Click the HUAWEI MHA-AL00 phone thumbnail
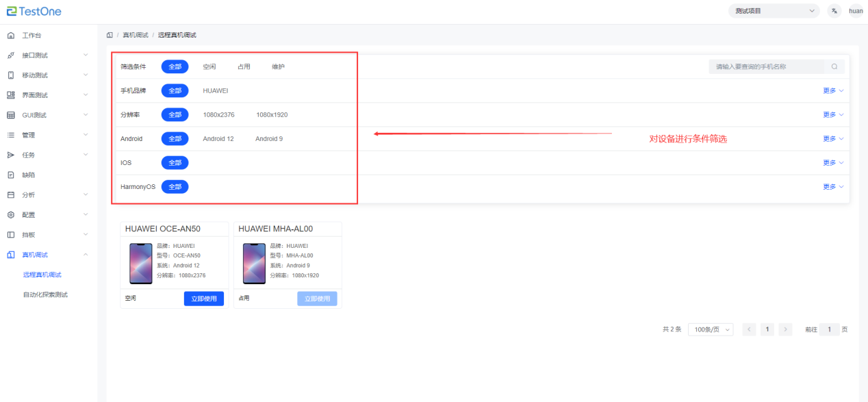868x402 pixels. coord(255,263)
